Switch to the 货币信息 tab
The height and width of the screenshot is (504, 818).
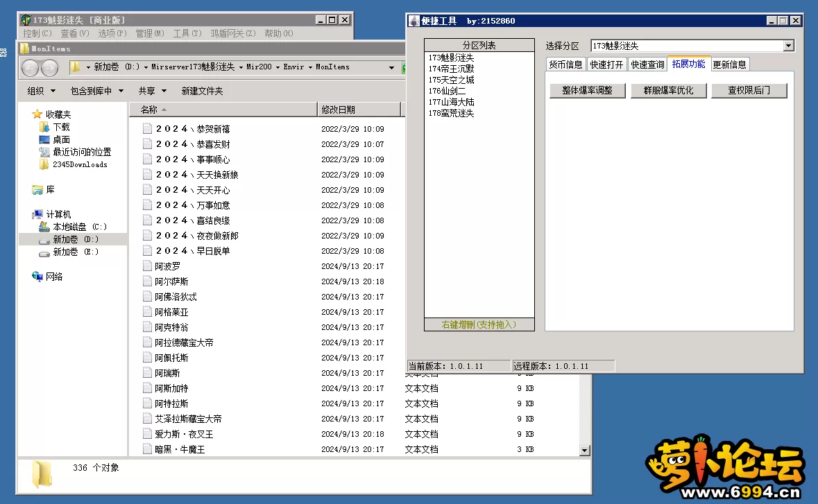(x=565, y=64)
